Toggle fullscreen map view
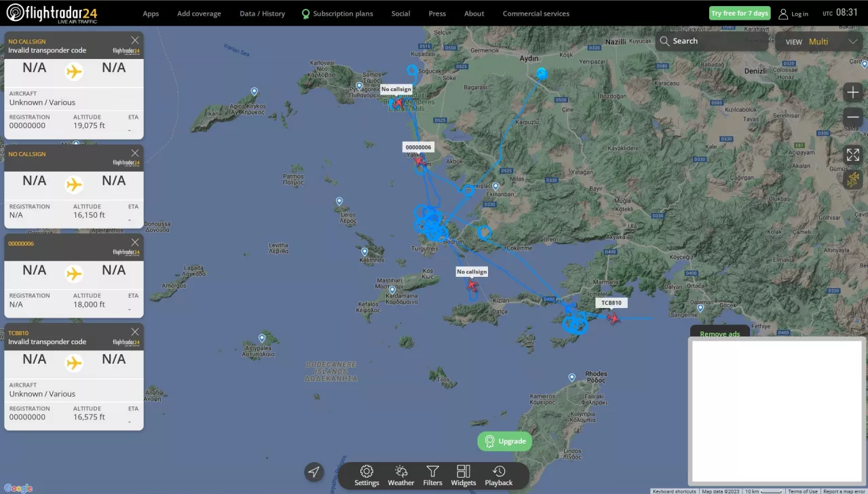The image size is (868, 494). [x=853, y=155]
